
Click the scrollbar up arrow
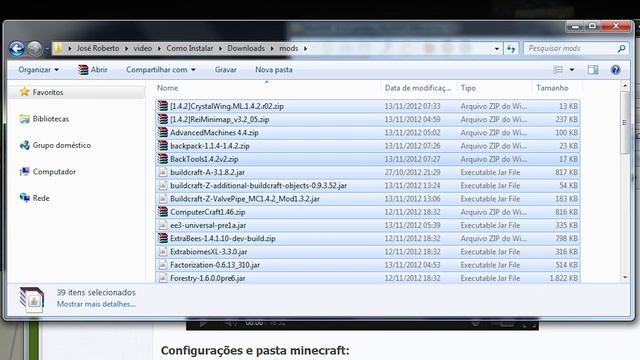pos(625,86)
